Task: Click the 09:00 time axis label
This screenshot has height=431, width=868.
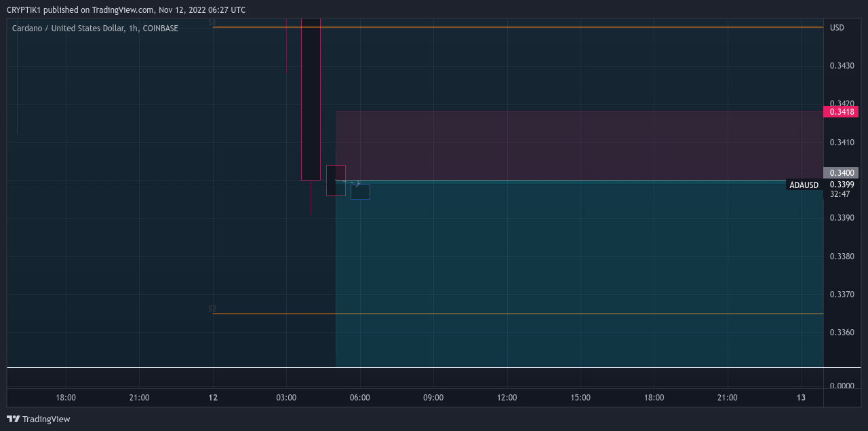Action: tap(433, 398)
